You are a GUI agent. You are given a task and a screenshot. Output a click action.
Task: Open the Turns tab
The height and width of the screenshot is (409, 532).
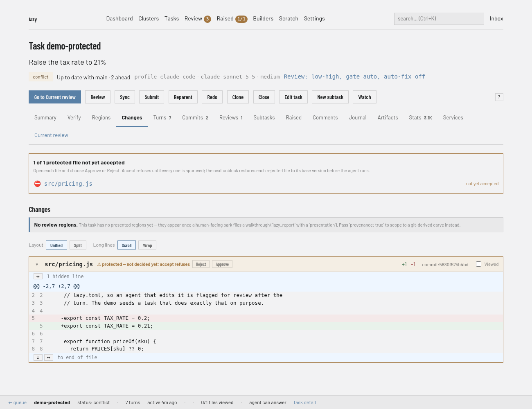coord(162,118)
